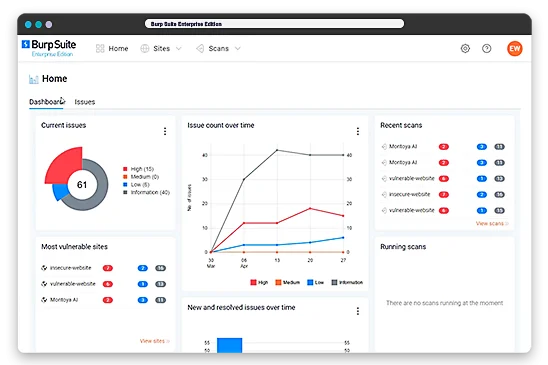Click red high badge for insecure-website in Recent scans
The height and width of the screenshot is (365, 548).
point(444,195)
